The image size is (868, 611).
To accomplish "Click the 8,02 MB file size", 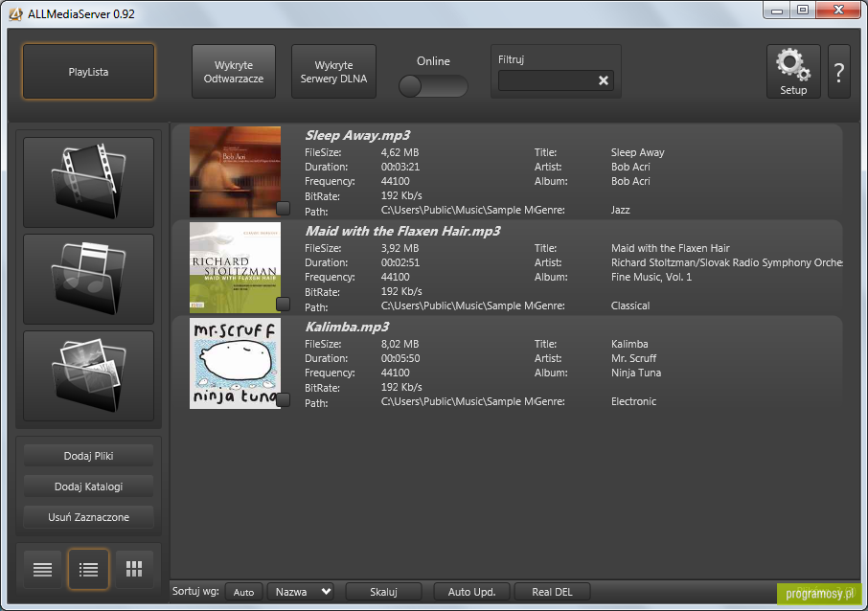I will pyautogui.click(x=400, y=344).
